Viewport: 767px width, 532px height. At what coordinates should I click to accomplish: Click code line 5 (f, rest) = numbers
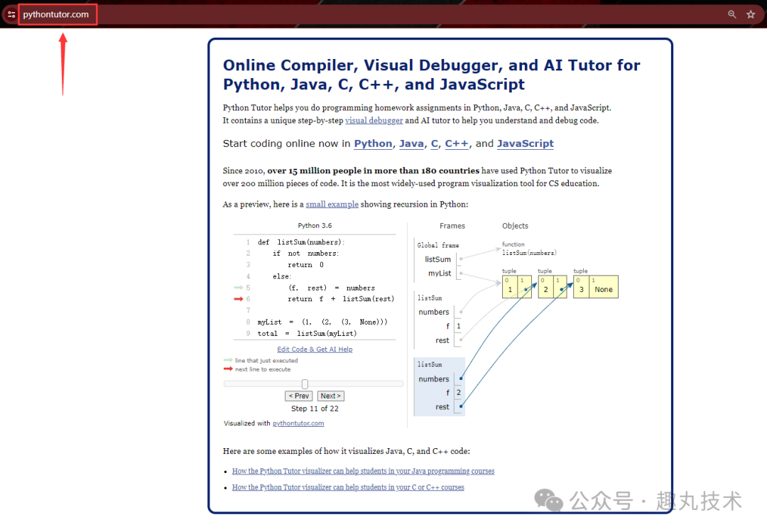click(x=331, y=288)
